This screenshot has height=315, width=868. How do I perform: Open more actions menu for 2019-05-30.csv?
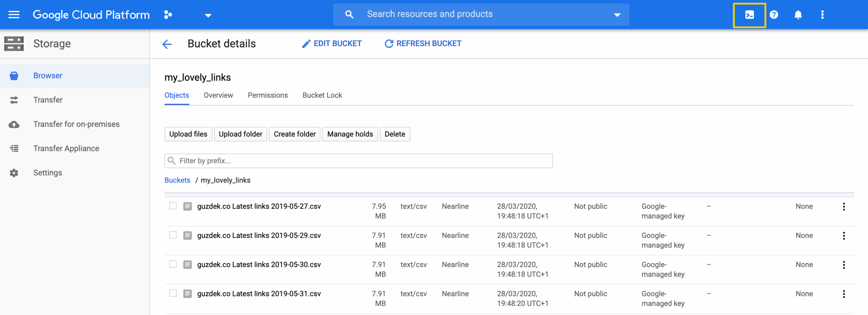click(844, 265)
